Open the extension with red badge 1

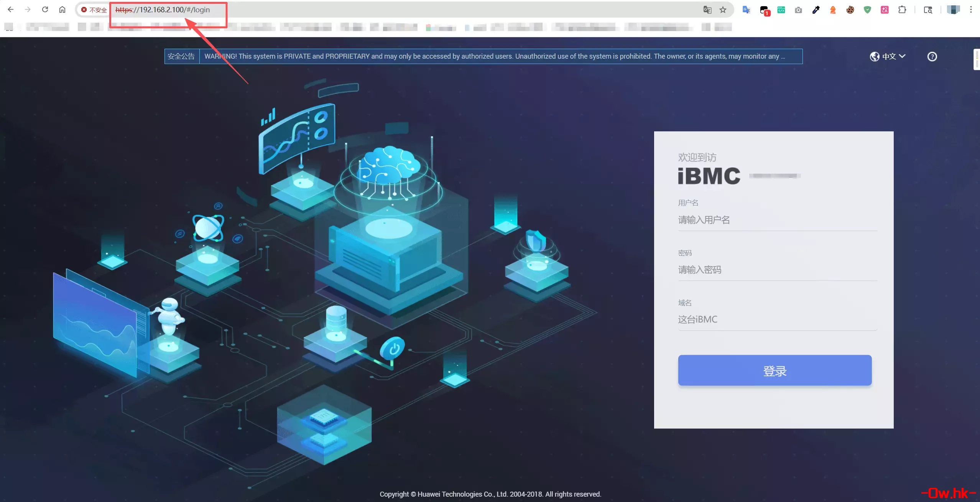tap(764, 10)
